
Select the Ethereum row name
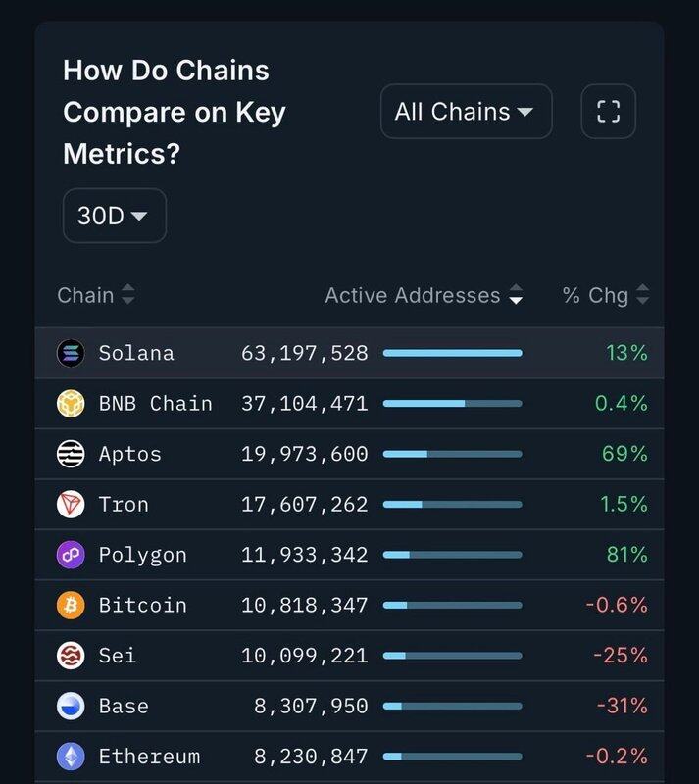149,757
